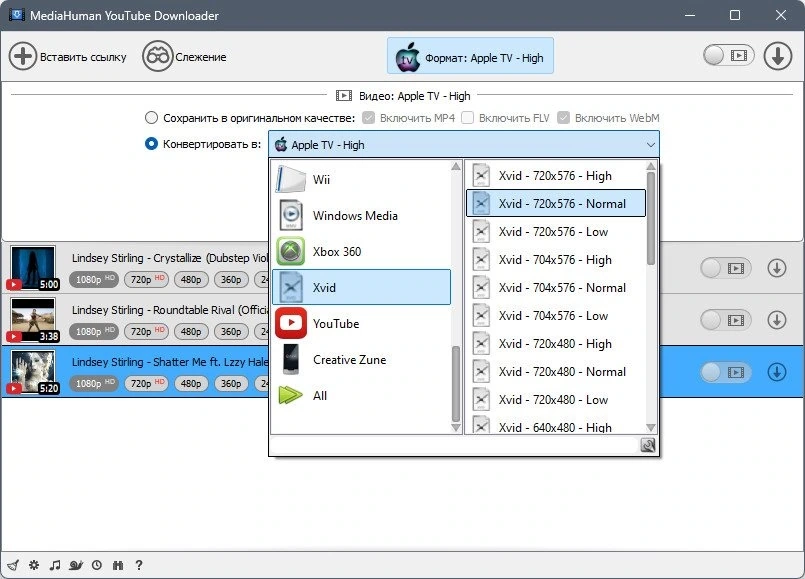Open the Crystallize video thumbnail

click(x=33, y=268)
